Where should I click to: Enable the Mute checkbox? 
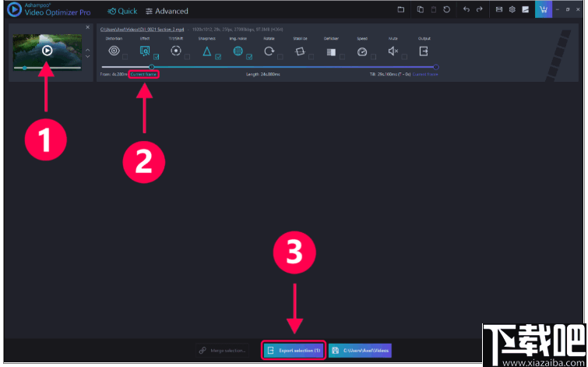404,57
